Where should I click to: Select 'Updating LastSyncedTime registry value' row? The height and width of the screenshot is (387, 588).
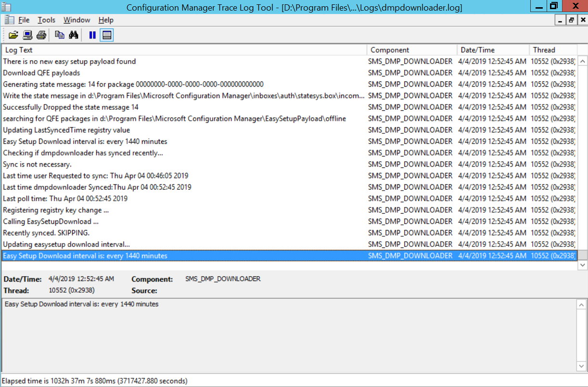click(x=289, y=130)
